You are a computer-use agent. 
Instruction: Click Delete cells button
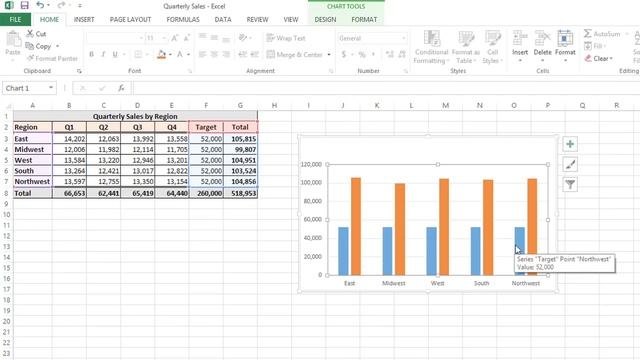point(542,46)
